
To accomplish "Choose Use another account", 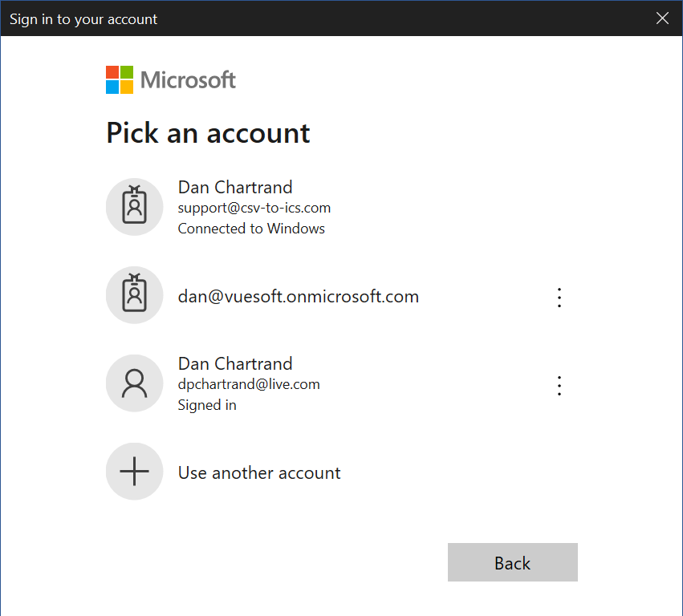I will click(x=258, y=472).
